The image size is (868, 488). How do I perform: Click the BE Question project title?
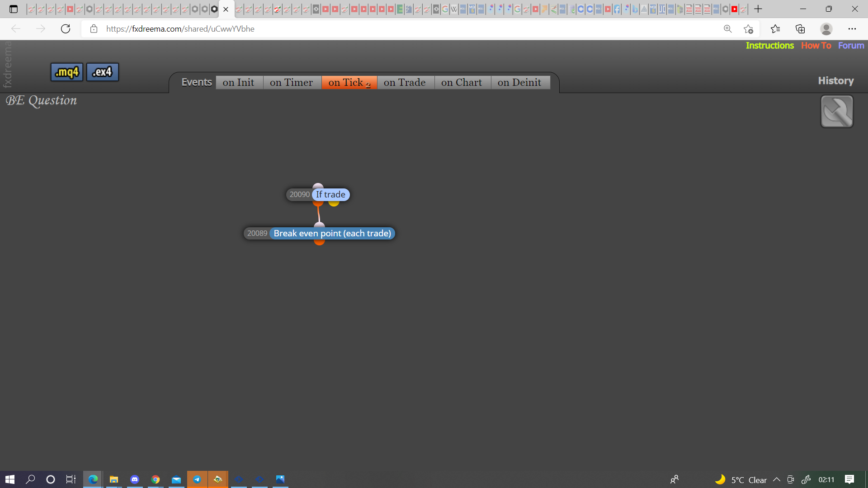point(41,100)
